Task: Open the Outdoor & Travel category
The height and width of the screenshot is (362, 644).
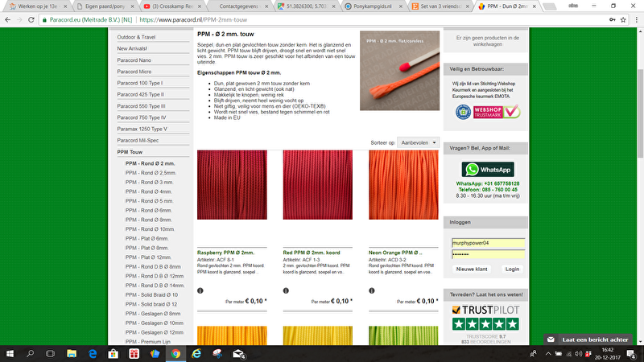Action: [136, 37]
